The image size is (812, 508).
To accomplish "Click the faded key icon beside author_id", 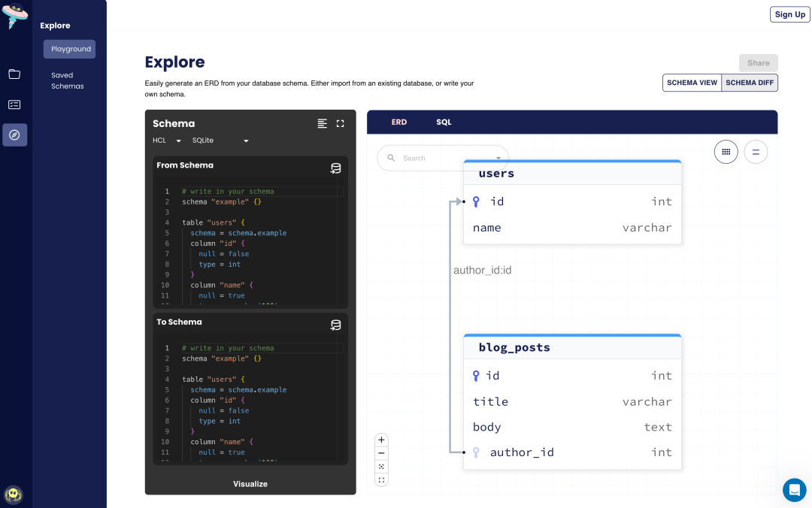I will [476, 452].
